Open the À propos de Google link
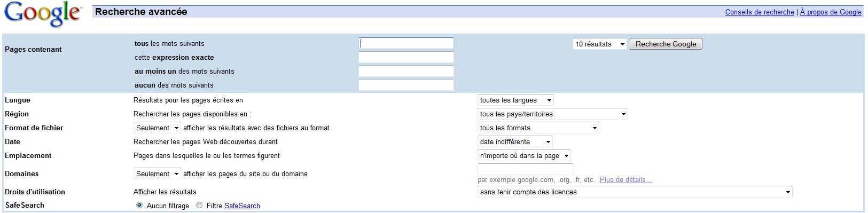The height and width of the screenshot is (213, 868). click(831, 12)
